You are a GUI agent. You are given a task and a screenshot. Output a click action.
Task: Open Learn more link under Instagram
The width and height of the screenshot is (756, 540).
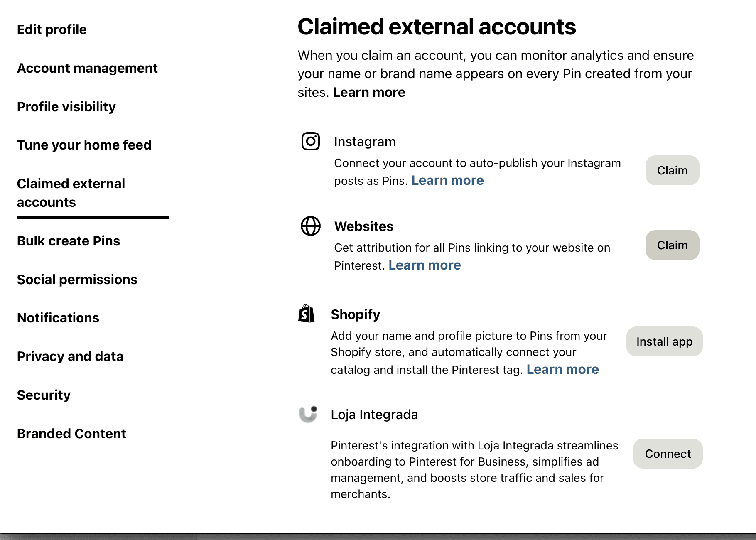tap(447, 181)
